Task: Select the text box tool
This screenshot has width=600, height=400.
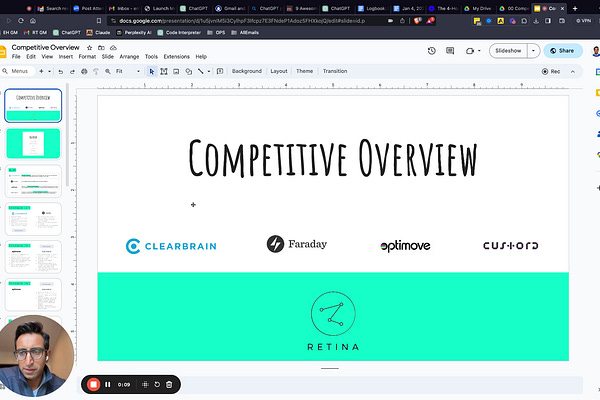Action: (164, 71)
